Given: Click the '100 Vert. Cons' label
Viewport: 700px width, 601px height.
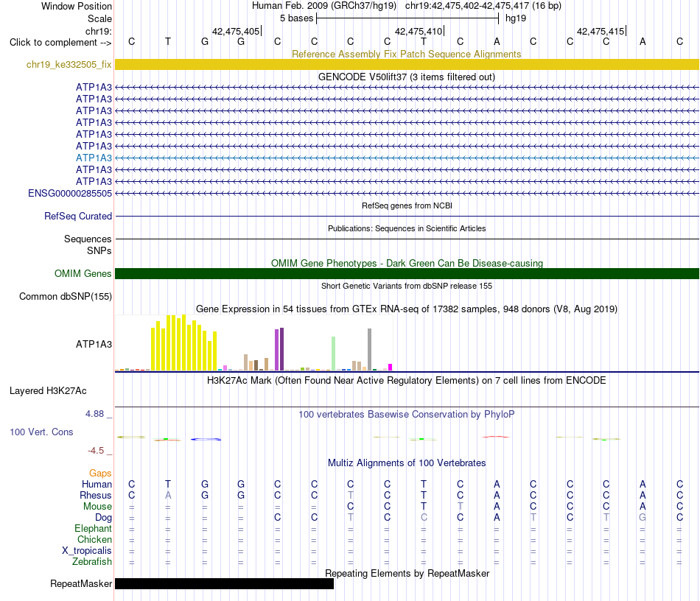Looking at the screenshot, I should (41, 432).
